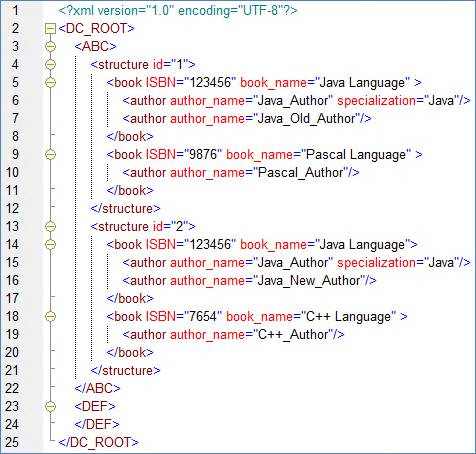Viewport: 476px width, 454px height.
Task: Click the </structure> closing tag on line 12
Action: [125, 209]
